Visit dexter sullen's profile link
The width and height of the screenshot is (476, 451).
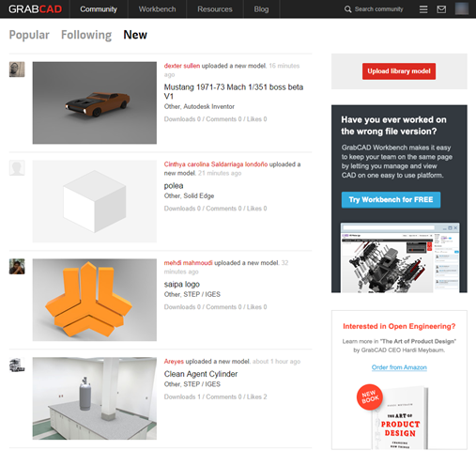pyautogui.click(x=182, y=66)
